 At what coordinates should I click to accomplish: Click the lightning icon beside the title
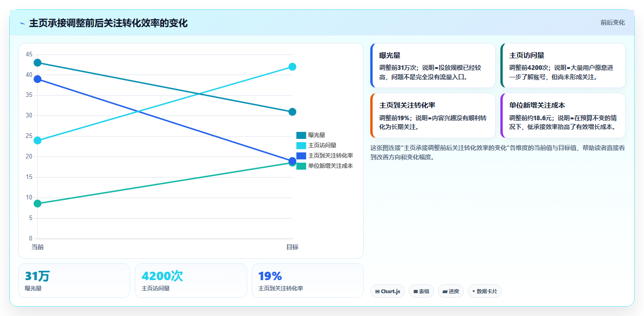(x=22, y=23)
